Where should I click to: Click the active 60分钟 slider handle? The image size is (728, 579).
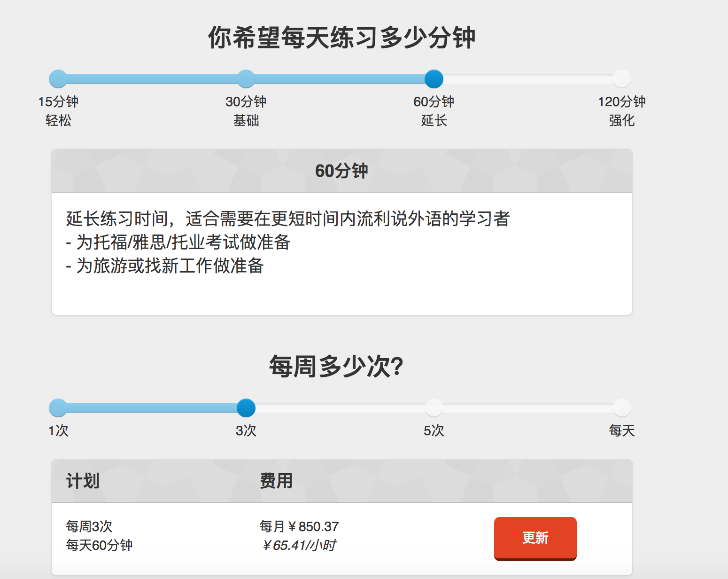click(x=434, y=78)
